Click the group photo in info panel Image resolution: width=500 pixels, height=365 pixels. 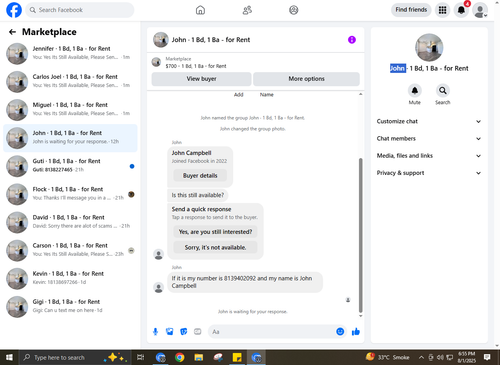click(x=429, y=47)
